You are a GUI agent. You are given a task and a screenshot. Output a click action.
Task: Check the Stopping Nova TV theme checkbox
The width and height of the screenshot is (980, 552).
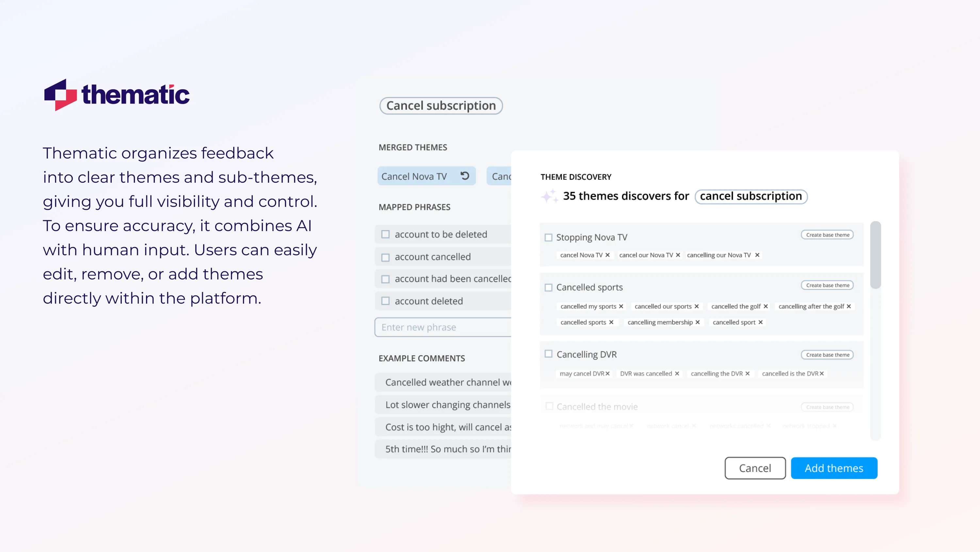point(548,238)
